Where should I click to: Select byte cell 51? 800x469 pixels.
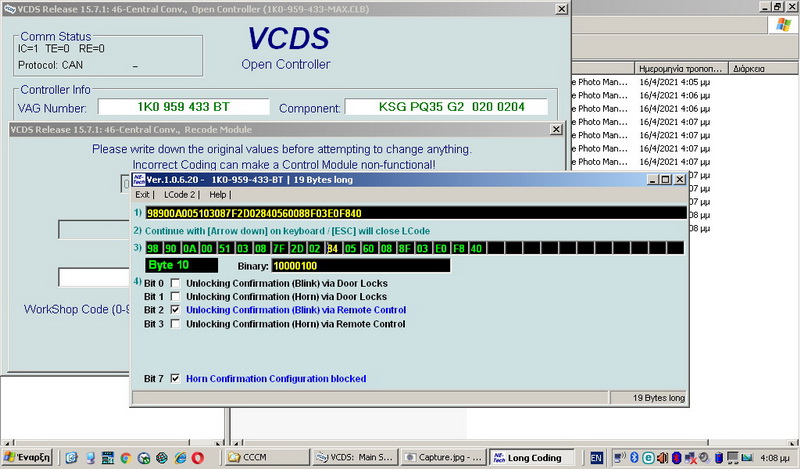point(225,249)
